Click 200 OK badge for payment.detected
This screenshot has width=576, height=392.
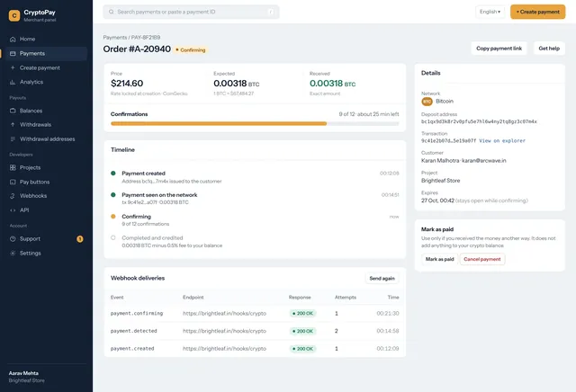click(x=303, y=331)
